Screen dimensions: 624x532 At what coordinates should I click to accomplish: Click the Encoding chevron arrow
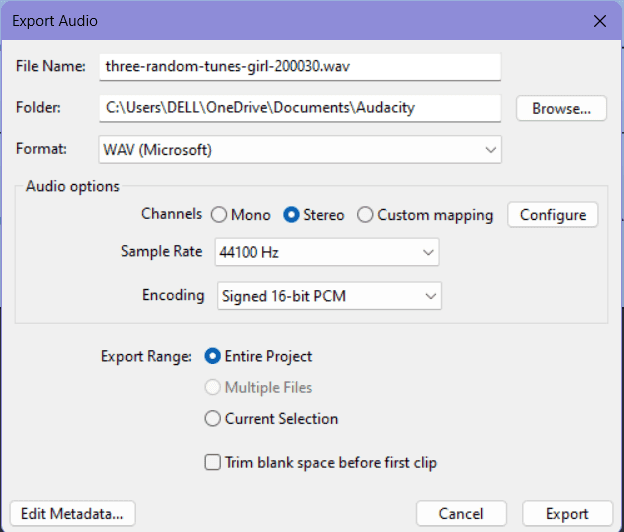point(431,296)
